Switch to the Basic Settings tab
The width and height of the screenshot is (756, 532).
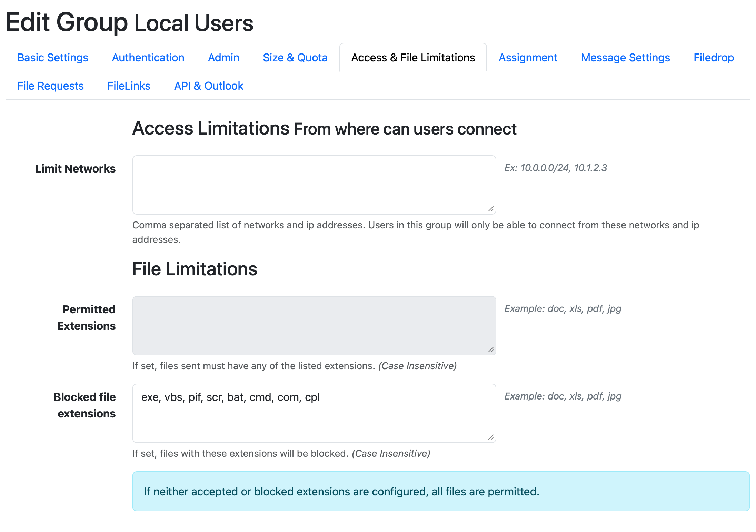click(52, 58)
